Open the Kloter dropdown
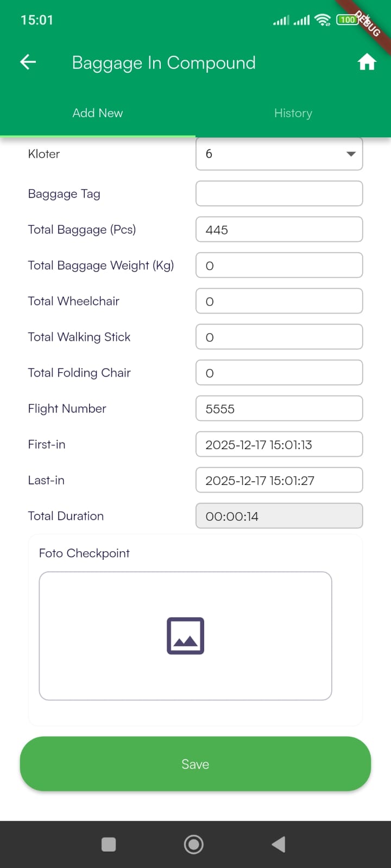 coord(279,154)
